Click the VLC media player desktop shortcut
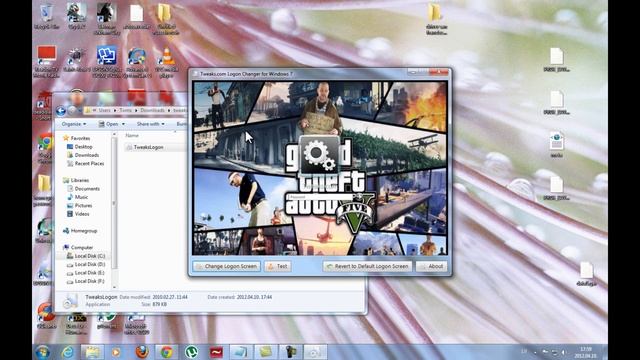640x360 pixels. pos(166,62)
